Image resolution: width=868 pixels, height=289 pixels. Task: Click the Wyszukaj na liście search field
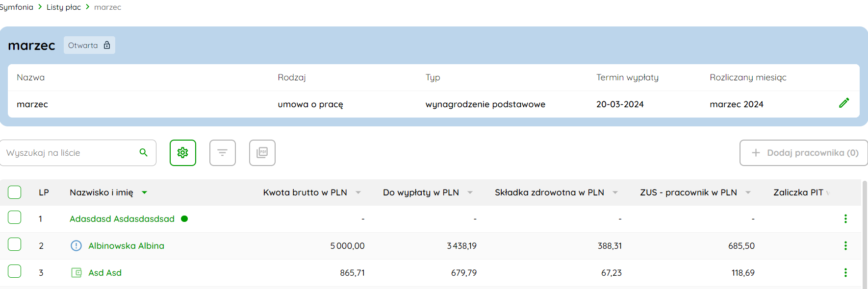[x=69, y=153]
